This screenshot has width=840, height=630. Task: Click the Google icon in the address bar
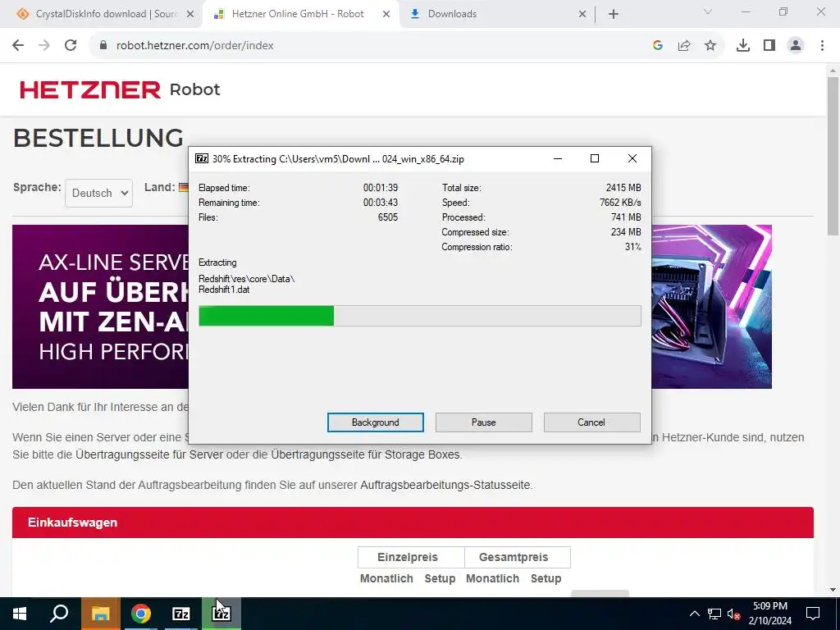[x=658, y=46]
